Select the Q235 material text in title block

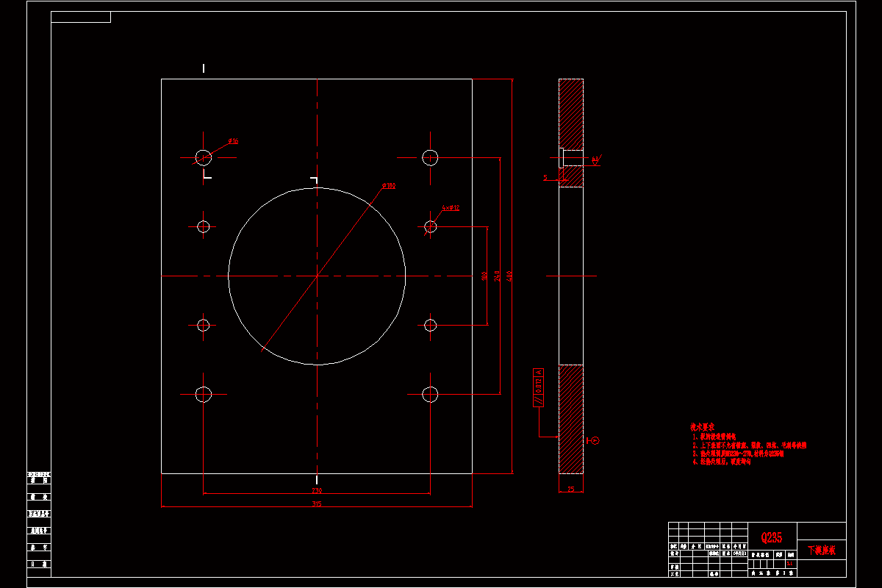coord(772,537)
